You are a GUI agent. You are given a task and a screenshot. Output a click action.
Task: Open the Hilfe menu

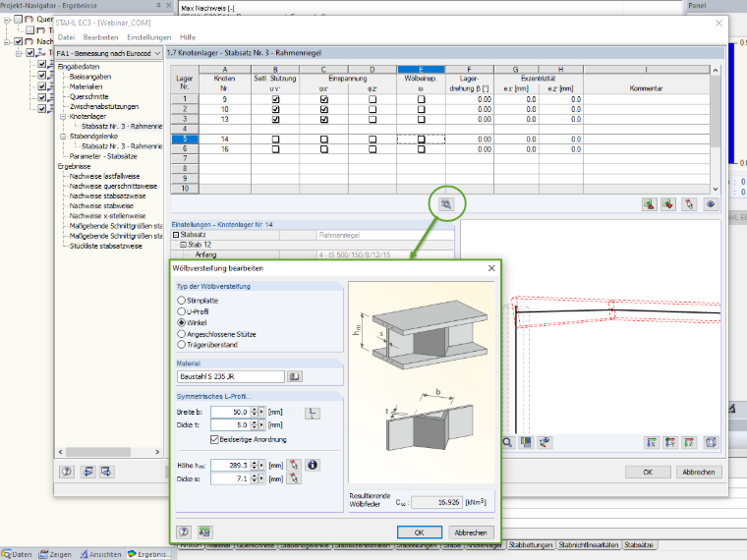tap(188, 37)
